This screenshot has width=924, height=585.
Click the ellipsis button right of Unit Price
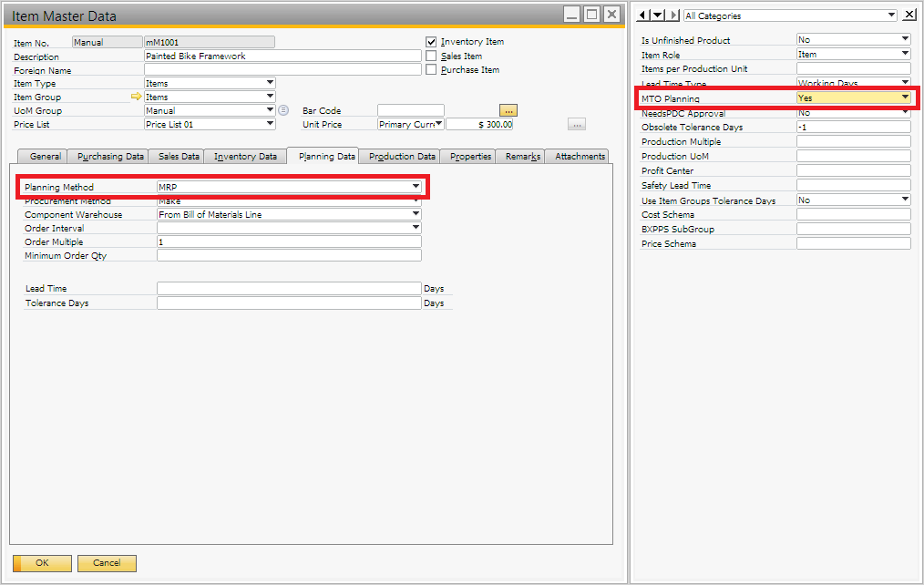pos(576,124)
